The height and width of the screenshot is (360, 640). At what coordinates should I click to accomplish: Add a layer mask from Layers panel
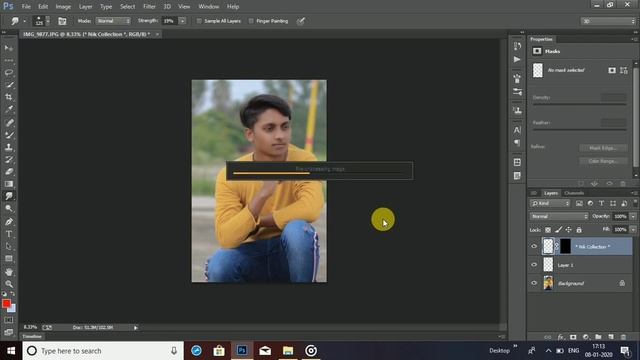573,337
